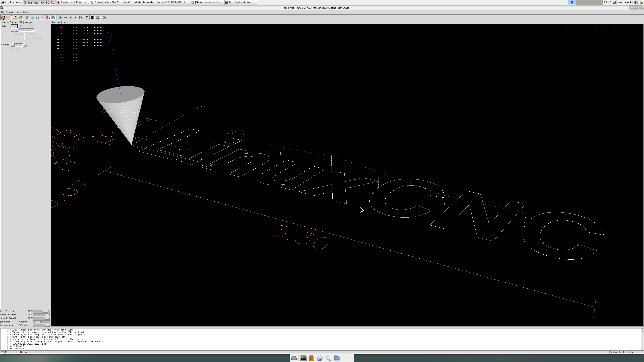644x362 pixels.
Task: Clear live plot with the broom icon
Action: [105, 17]
